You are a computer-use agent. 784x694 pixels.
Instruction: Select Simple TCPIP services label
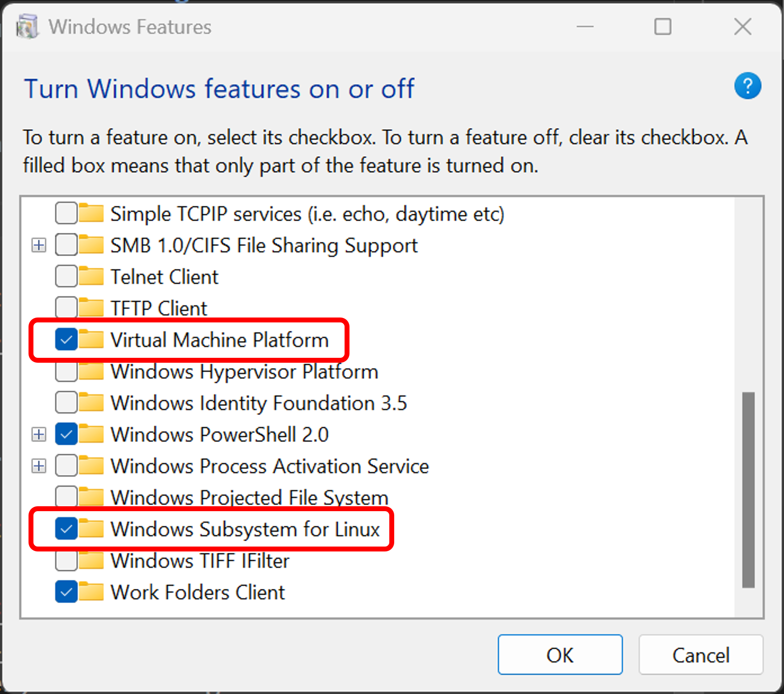(x=307, y=214)
